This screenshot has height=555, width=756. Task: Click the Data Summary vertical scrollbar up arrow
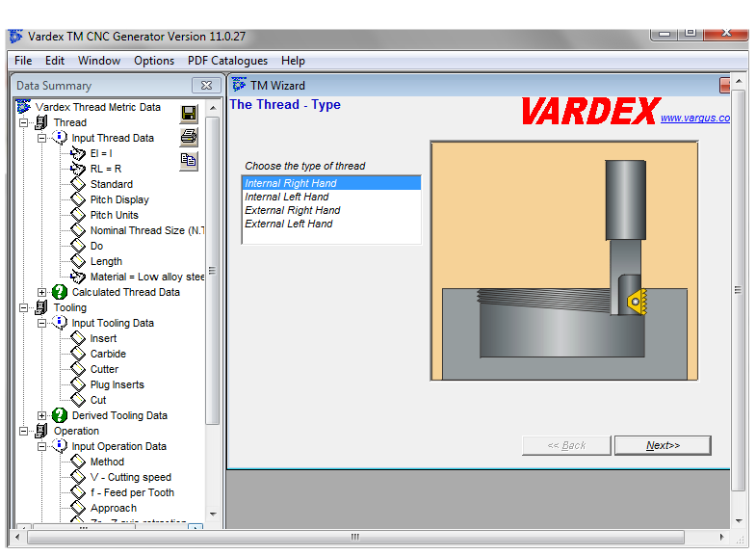coord(213,108)
